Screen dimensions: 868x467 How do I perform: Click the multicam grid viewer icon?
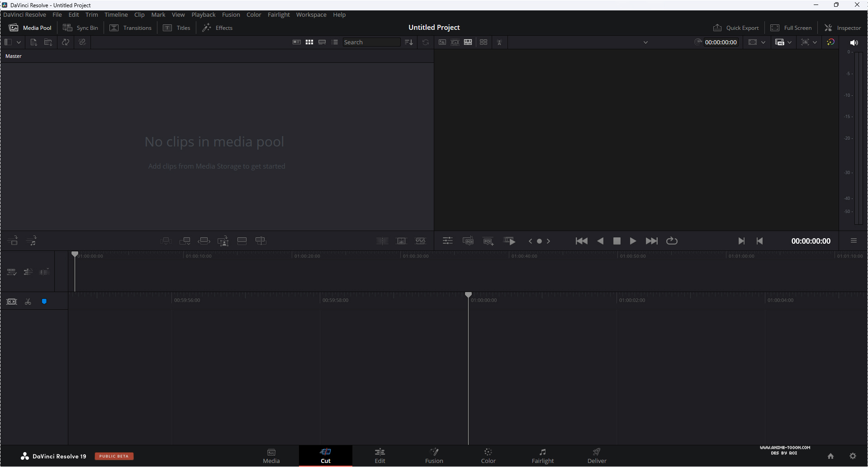(484, 42)
